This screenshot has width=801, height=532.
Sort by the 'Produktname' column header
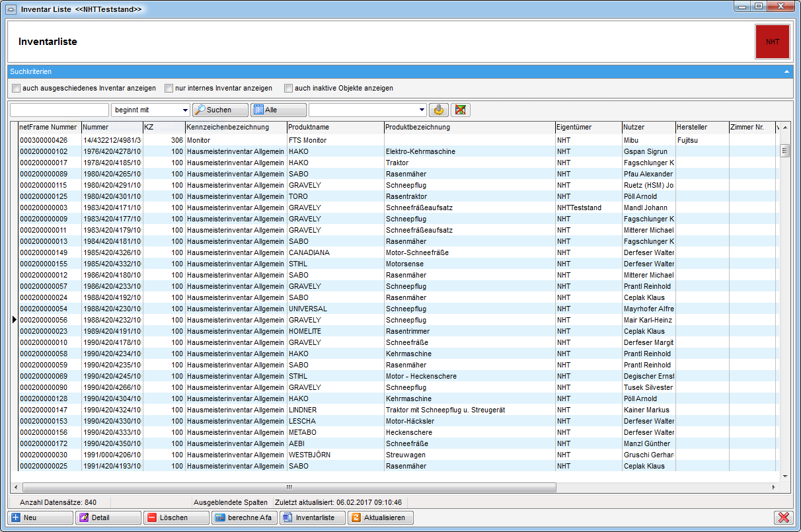(335, 127)
